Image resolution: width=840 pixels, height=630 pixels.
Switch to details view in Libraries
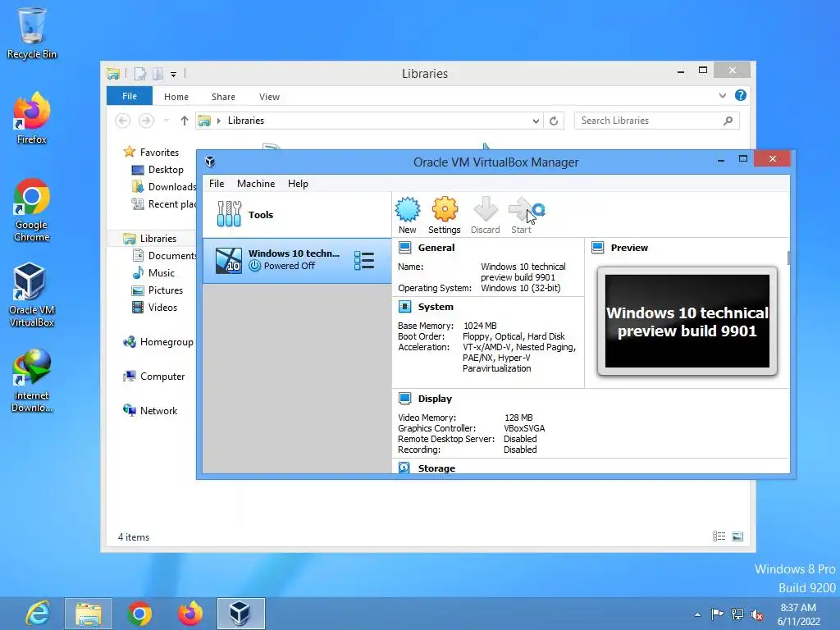719,536
